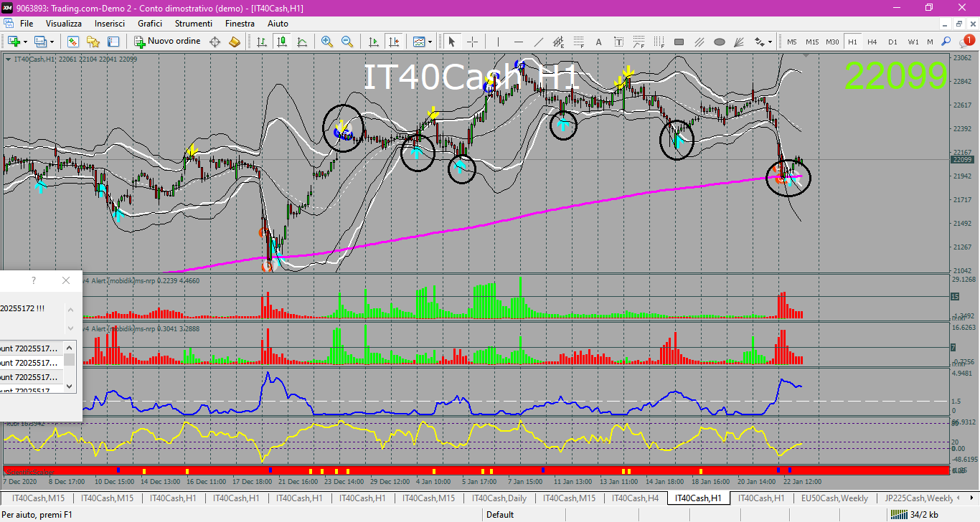980x522 pixels.
Task: Open the Grafici menu
Action: pos(150,23)
